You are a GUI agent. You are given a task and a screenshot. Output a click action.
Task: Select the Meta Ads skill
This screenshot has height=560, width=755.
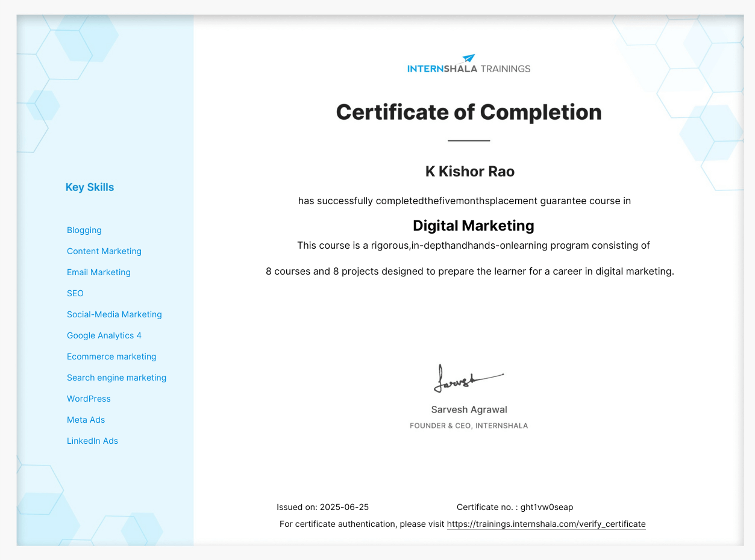click(86, 420)
